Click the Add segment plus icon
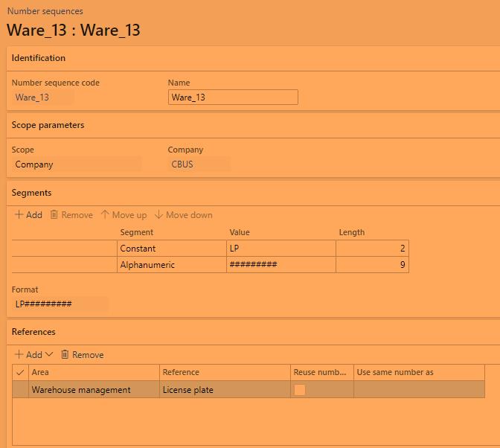This screenshot has width=500, height=448. [x=19, y=214]
